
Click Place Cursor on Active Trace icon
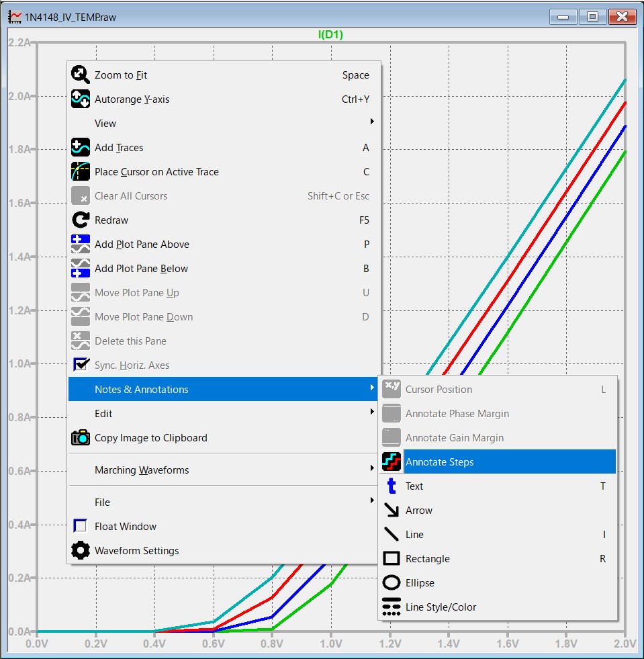81,172
